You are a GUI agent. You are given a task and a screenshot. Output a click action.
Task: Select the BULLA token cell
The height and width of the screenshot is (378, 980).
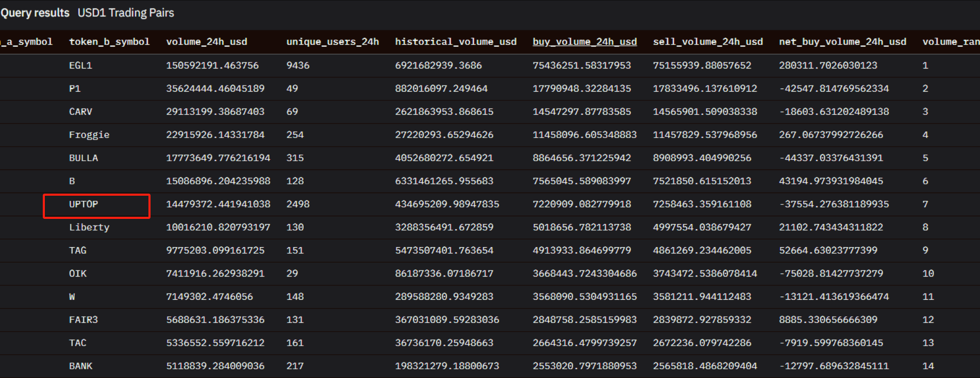84,158
